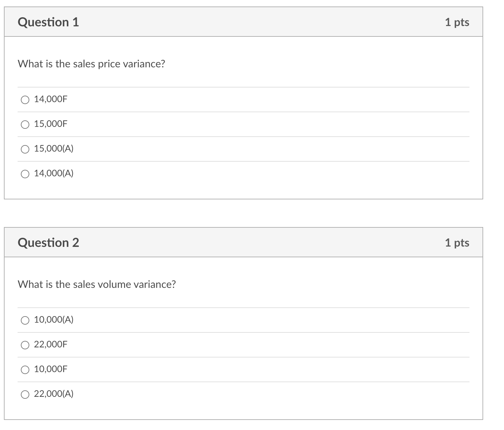Select the 10,000(A) radio button
Image resolution: width=504 pixels, height=430 pixels.
pyautogui.click(x=25, y=320)
